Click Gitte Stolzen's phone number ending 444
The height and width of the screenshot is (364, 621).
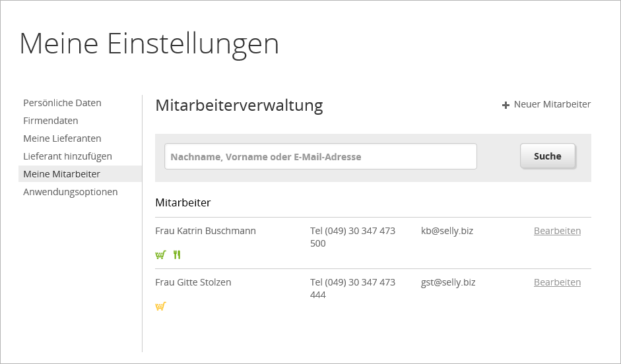352,288
